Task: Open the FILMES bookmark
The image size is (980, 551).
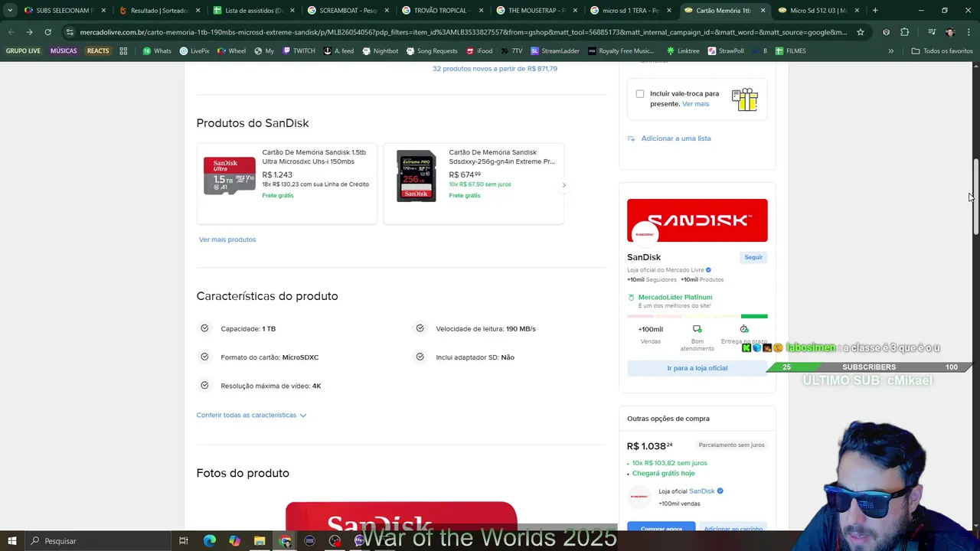Action: [790, 51]
